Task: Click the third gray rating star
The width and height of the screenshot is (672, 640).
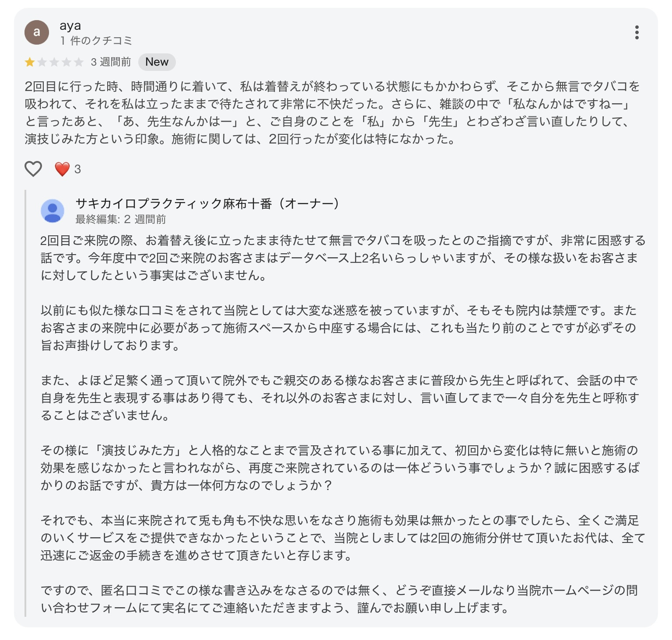Action: click(x=54, y=62)
